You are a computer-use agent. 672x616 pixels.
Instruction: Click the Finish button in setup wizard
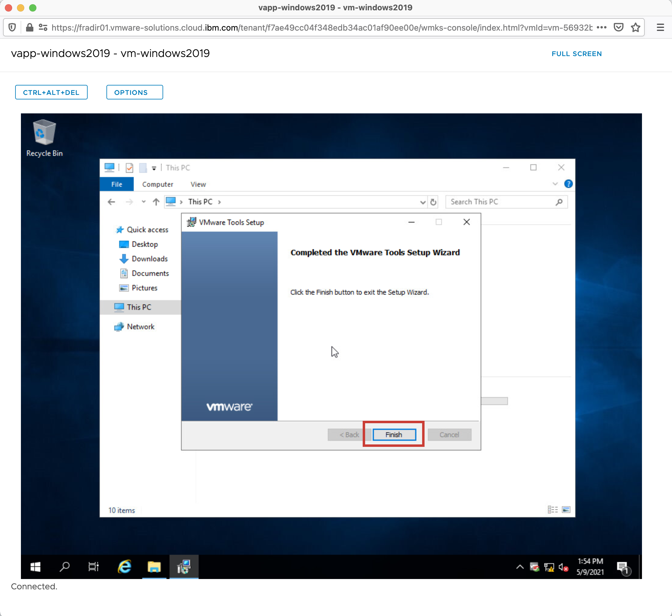pos(394,435)
